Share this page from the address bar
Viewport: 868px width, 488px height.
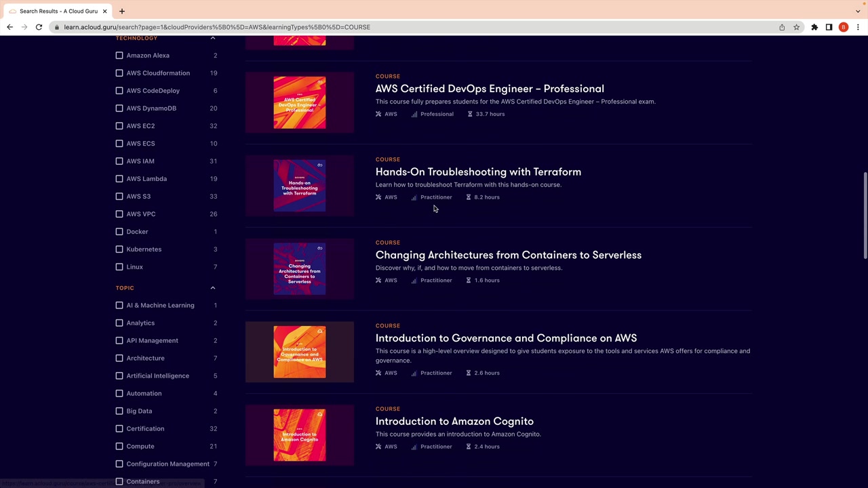(x=782, y=27)
